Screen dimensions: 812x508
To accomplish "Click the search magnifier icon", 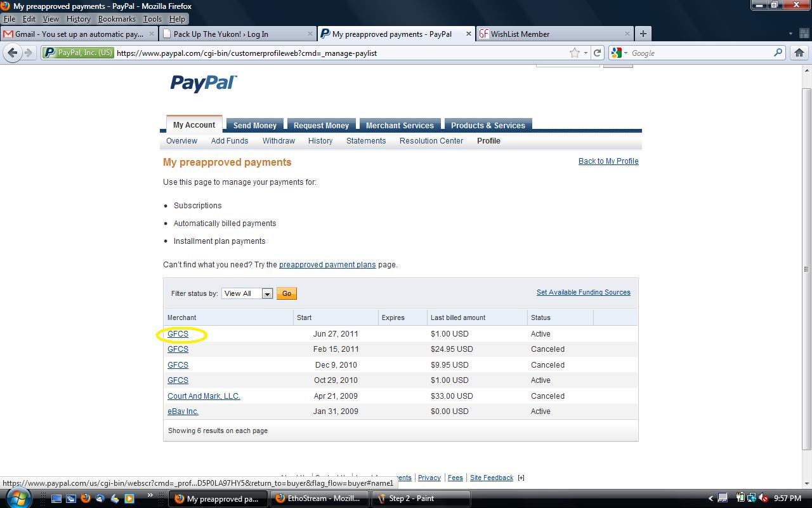I will (778, 53).
